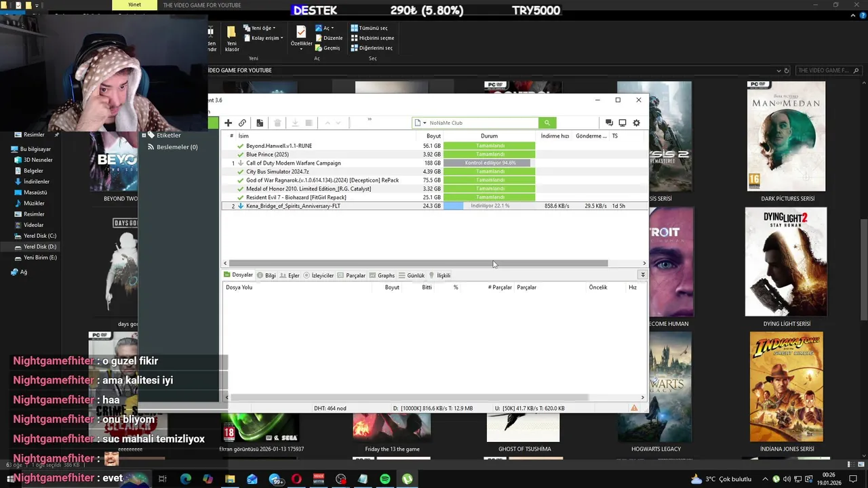868x488 pixels.
Task: Click the green search magnifier button
Action: [547, 123]
